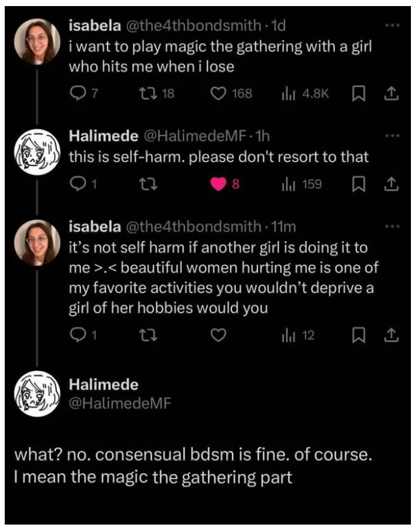Image resolution: width=417 pixels, height=532 pixels.
Task: View analytics showing 159 views
Action: pyautogui.click(x=288, y=185)
